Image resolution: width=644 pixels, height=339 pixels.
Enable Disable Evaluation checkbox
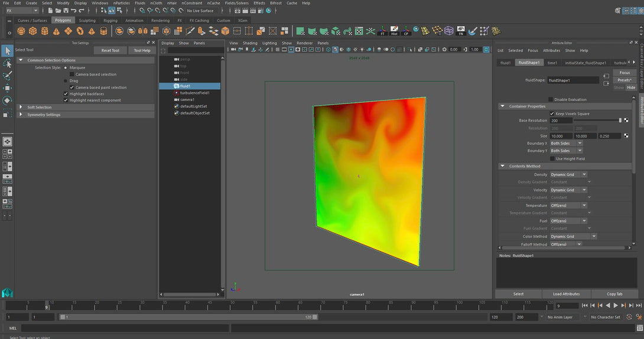(x=551, y=99)
